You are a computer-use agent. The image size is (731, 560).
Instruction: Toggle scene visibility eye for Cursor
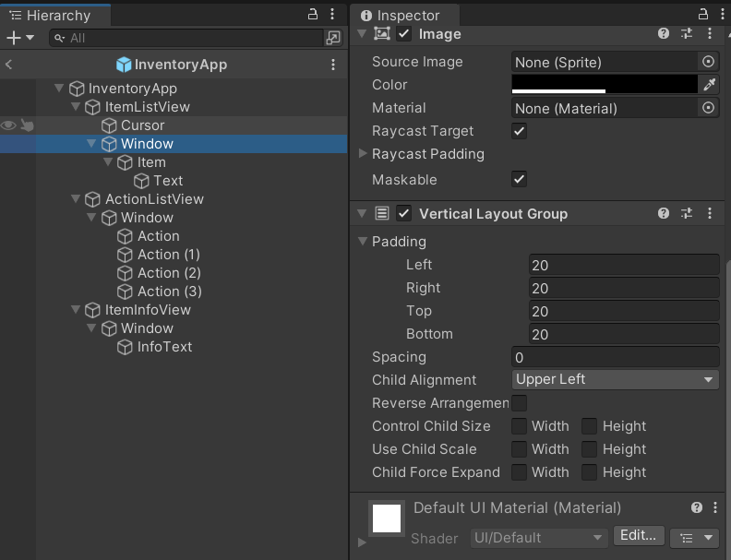pos(8,125)
